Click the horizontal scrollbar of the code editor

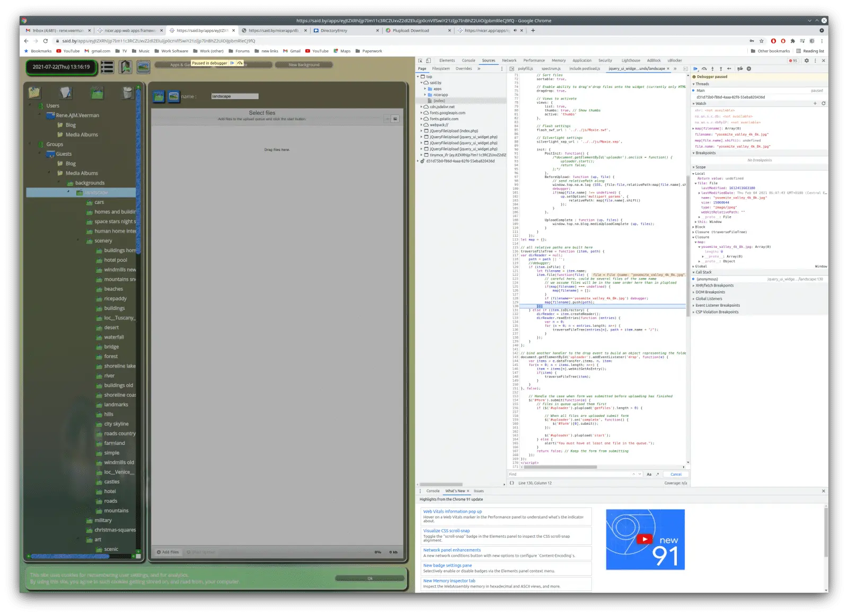(x=560, y=467)
